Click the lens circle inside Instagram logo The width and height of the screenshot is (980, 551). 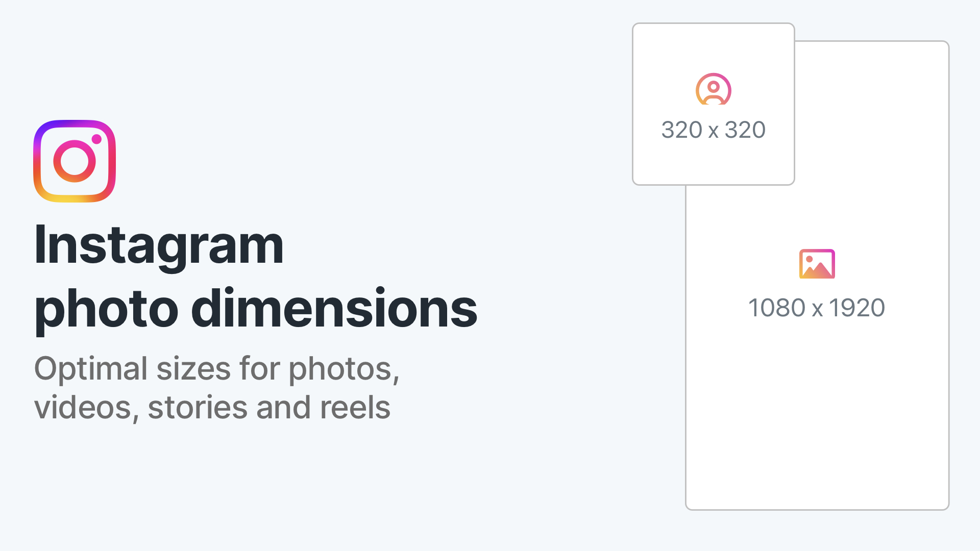point(75,161)
